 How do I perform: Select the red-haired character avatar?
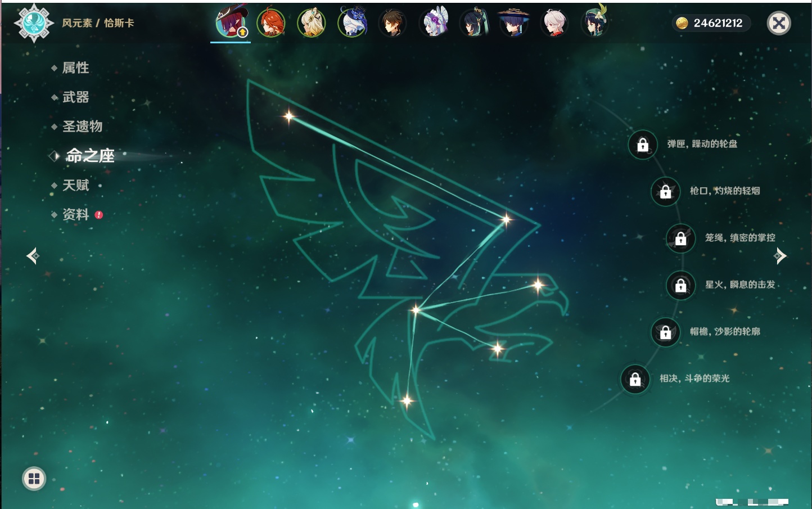[271, 23]
